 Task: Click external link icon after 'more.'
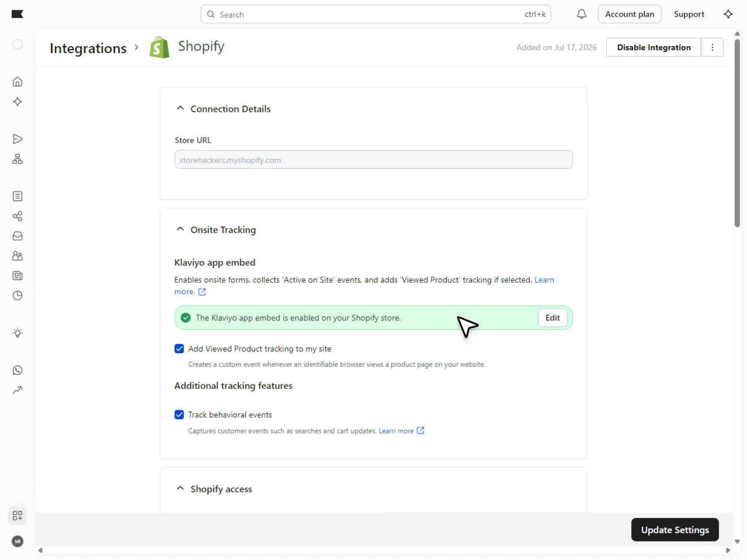202,292
